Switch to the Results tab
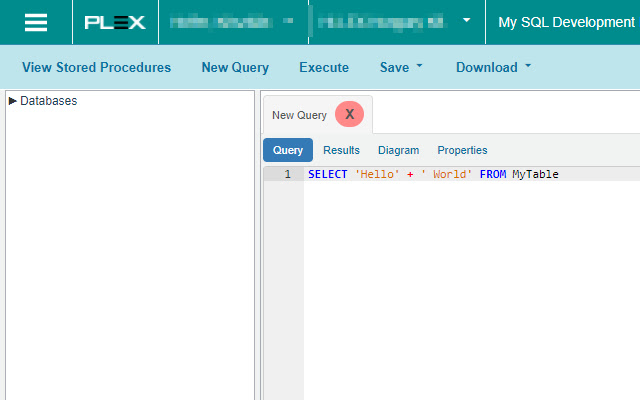 (341, 150)
